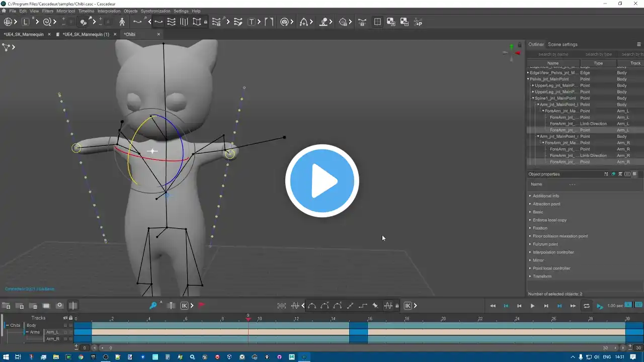
Task: Click the red flag icon on timeline toolbar
Action: point(201,306)
